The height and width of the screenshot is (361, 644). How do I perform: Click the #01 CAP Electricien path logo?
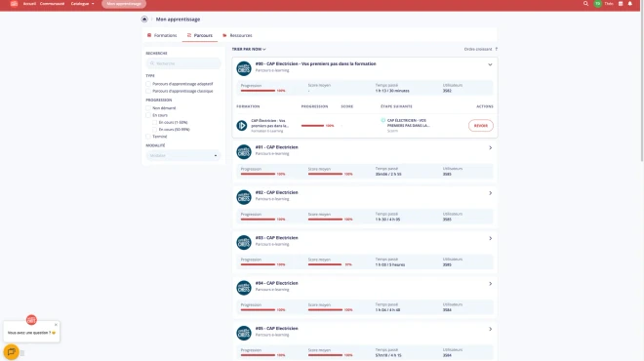[244, 152]
